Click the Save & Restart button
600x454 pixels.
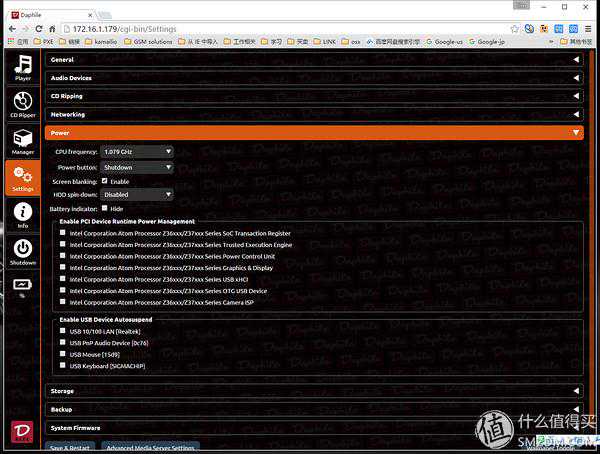pyautogui.click(x=71, y=447)
